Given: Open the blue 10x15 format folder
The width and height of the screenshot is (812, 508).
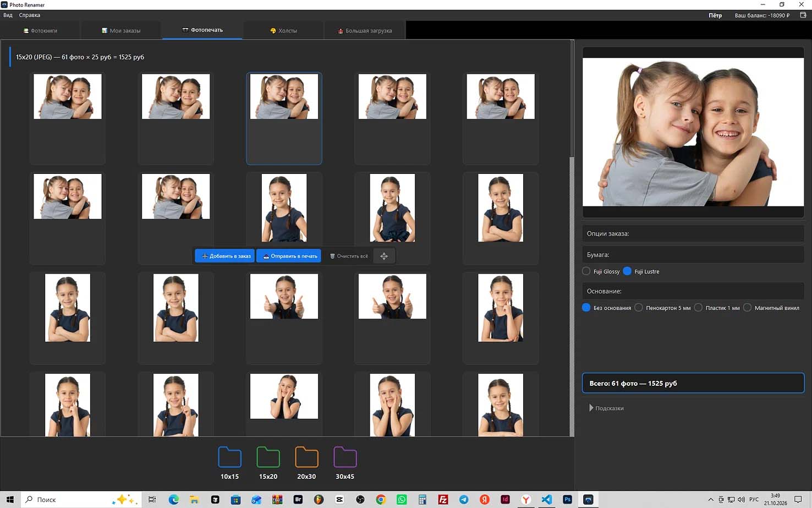Looking at the screenshot, I should pyautogui.click(x=229, y=457).
